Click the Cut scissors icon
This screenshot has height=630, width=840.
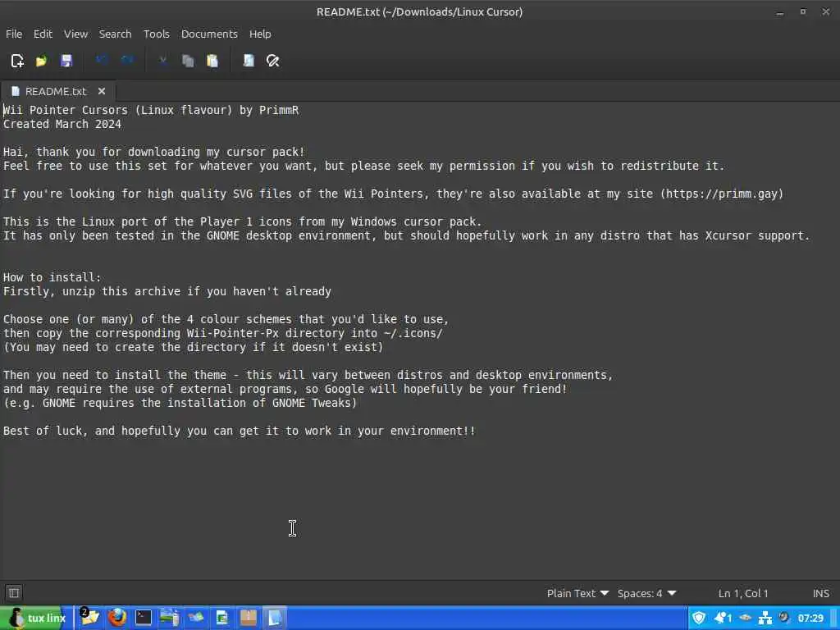coord(163,61)
